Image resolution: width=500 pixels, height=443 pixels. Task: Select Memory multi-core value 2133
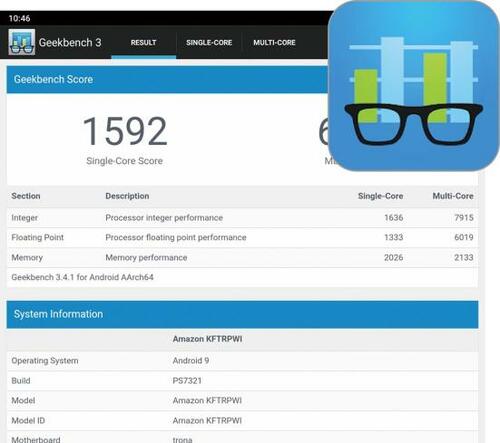pyautogui.click(x=464, y=257)
